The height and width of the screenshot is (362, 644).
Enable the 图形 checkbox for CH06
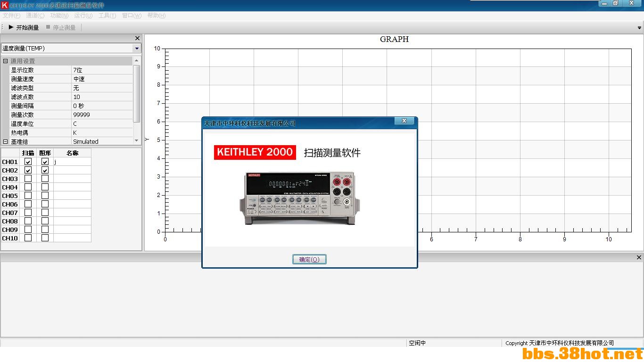45,204
